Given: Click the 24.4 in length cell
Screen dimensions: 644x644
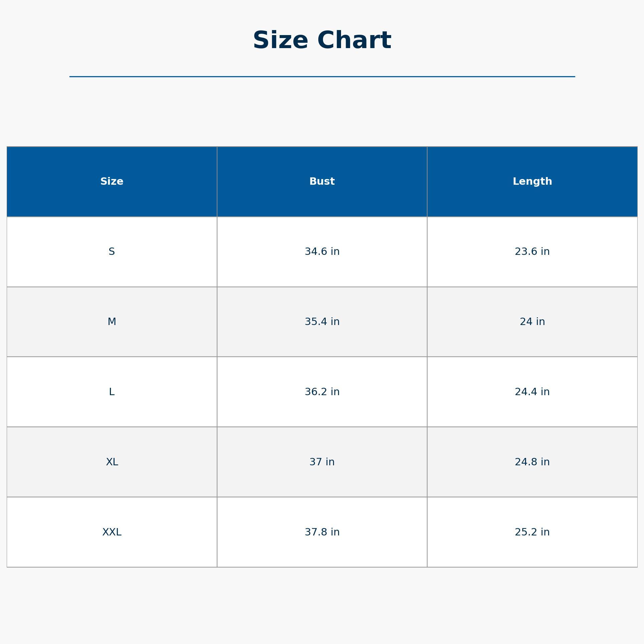Looking at the screenshot, I should click(x=532, y=392).
